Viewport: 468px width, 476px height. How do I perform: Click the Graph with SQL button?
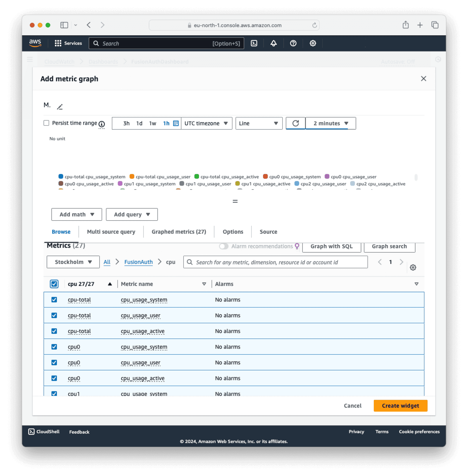(331, 246)
